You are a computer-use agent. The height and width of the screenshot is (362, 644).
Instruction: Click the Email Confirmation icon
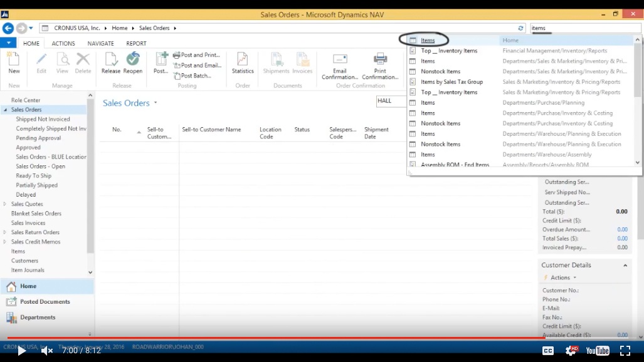click(x=340, y=60)
